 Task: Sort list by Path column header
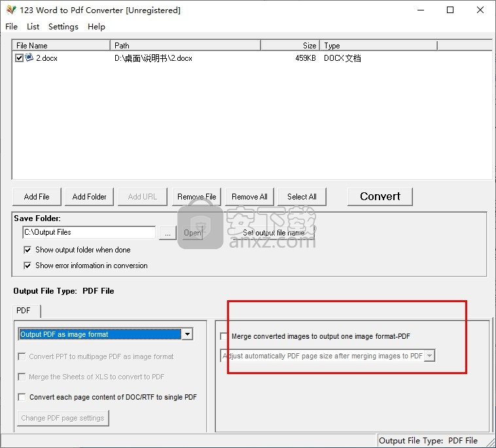[x=185, y=46]
